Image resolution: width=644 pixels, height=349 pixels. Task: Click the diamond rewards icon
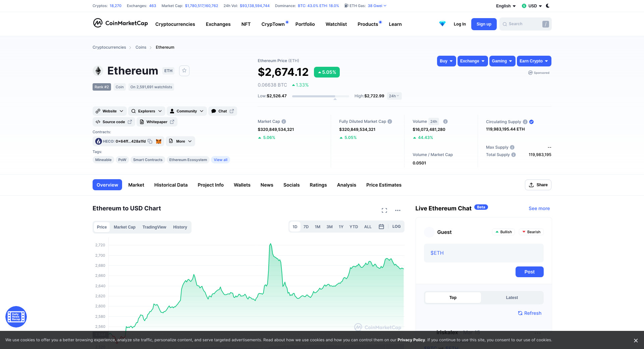pos(442,24)
